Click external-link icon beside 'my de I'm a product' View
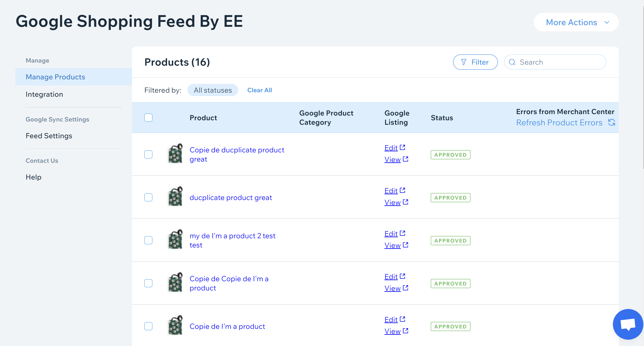Image resolution: width=644 pixels, height=346 pixels. (x=405, y=245)
